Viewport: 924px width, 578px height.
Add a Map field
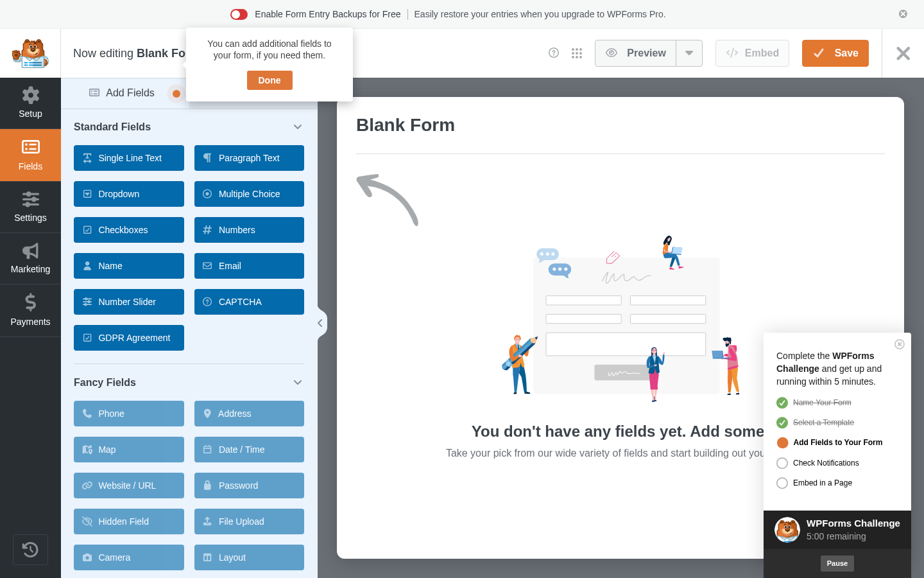pyautogui.click(x=129, y=450)
